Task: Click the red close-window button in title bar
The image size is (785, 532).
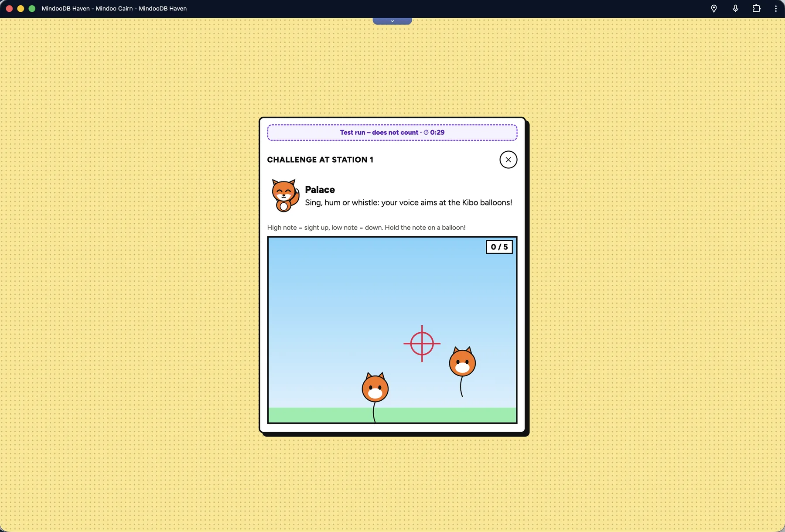Action: [x=9, y=9]
